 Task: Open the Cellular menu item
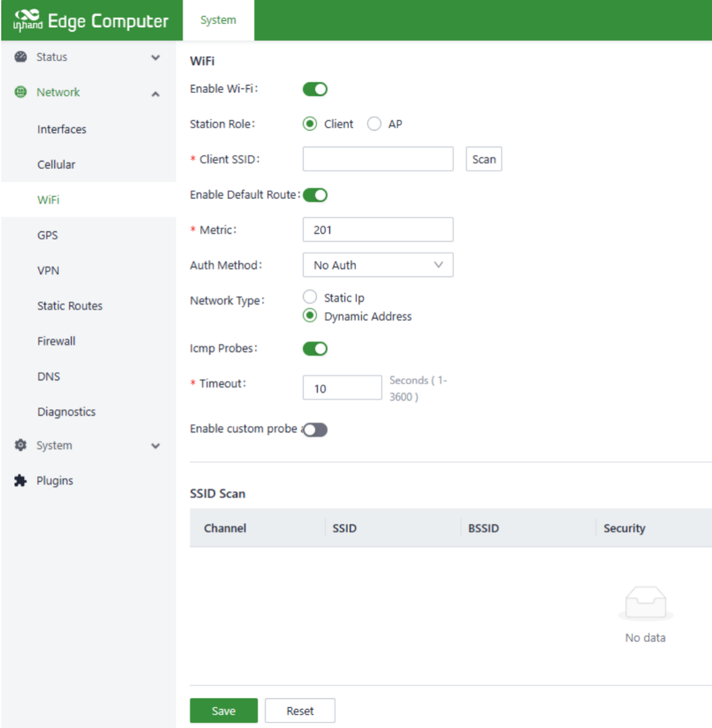(56, 165)
